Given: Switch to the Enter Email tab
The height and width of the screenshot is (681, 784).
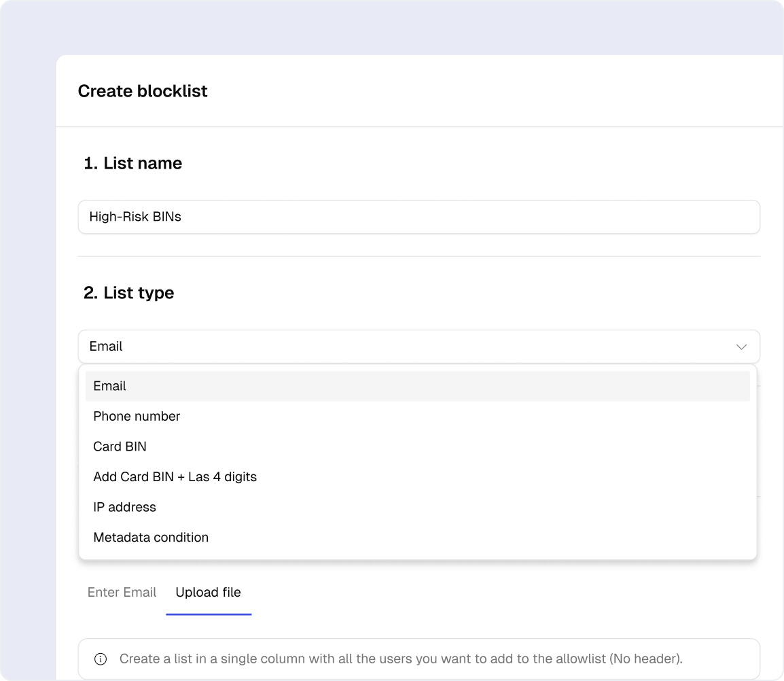Looking at the screenshot, I should (122, 592).
